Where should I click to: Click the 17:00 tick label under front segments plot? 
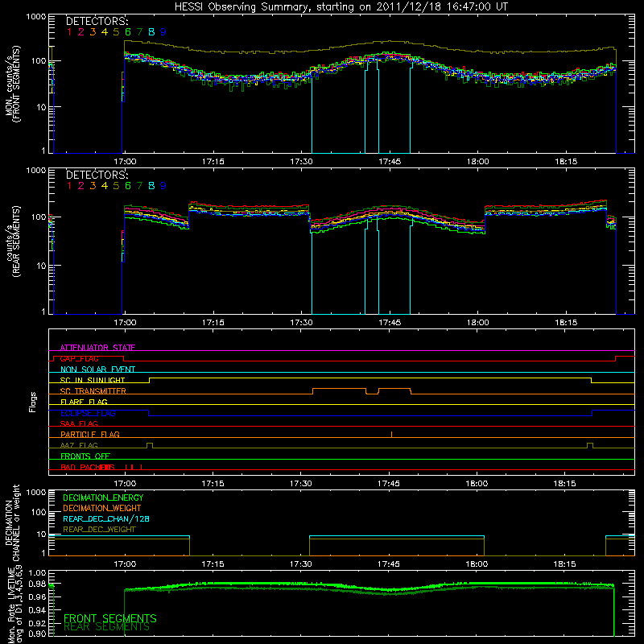[125, 162]
